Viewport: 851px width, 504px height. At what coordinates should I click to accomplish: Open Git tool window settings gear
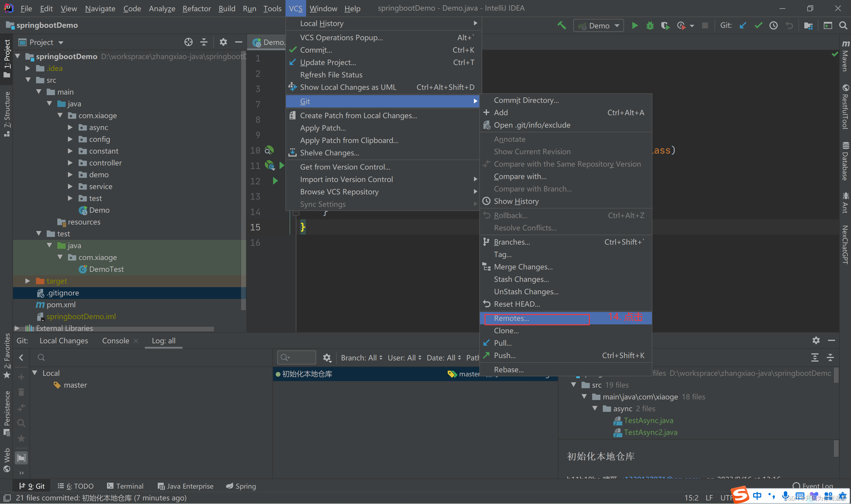pyautogui.click(x=816, y=340)
